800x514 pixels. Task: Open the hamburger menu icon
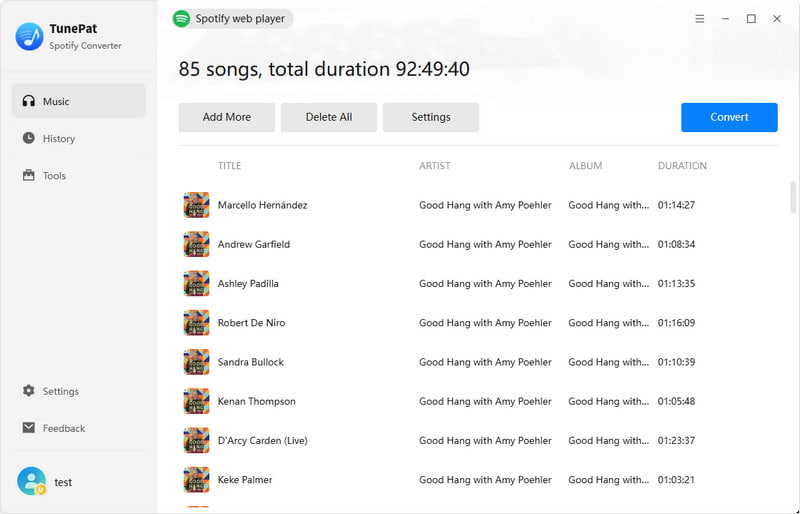(x=699, y=19)
